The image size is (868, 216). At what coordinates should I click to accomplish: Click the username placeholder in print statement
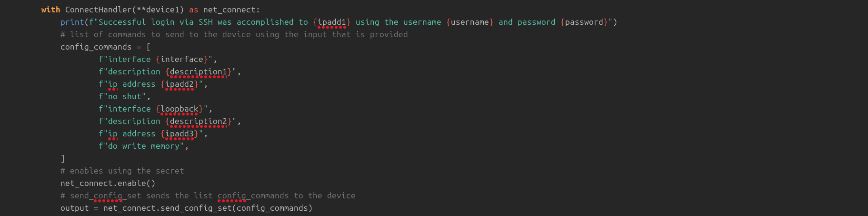469,22
